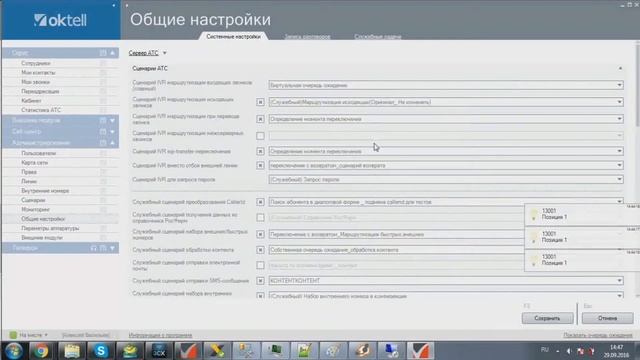Enable outgoing calls routing IVR scenario checkbox
Image resolution: width=640 pixels, height=360 pixels.
260,102
